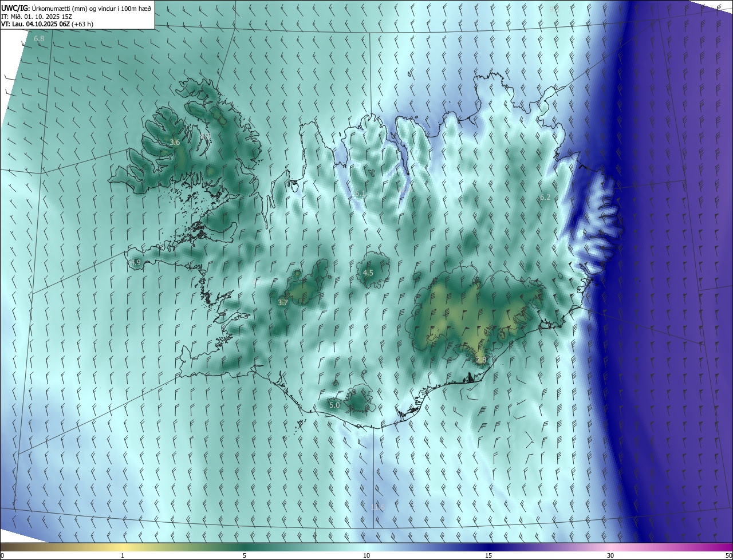This screenshot has width=733, height=560.
Task: Click the 10 tick label on the legend
Action: pyautogui.click(x=366, y=555)
